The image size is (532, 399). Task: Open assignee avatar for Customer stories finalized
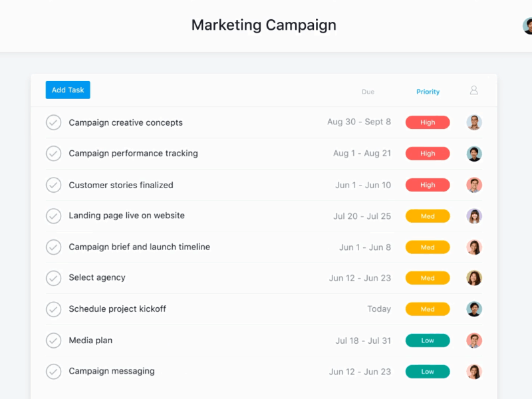pyautogui.click(x=474, y=185)
